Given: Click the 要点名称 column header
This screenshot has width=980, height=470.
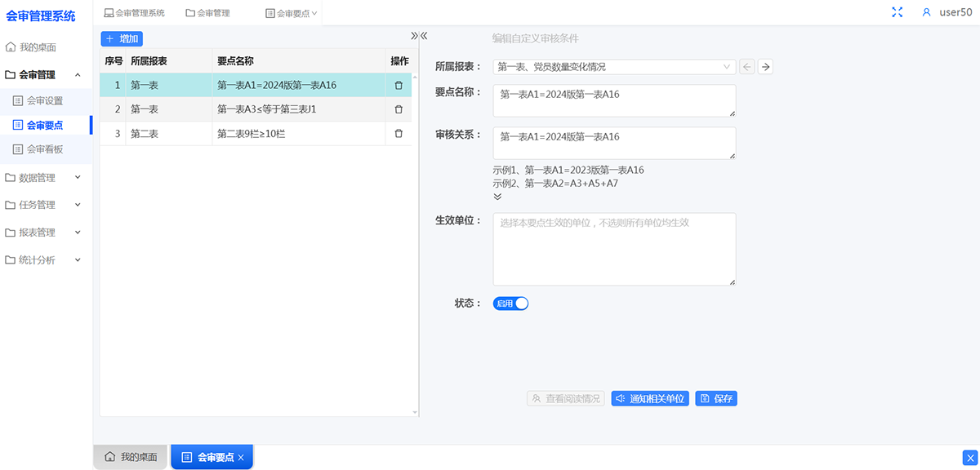Looking at the screenshot, I should click(x=299, y=60).
